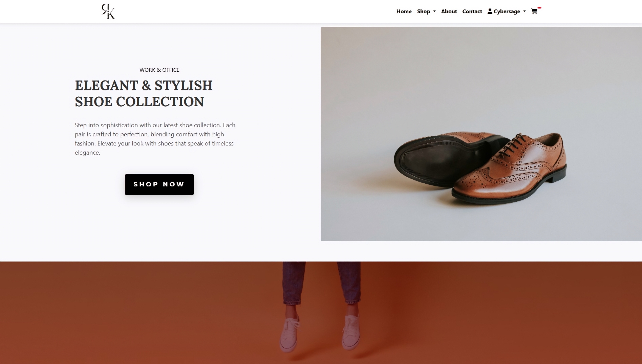The height and width of the screenshot is (364, 642).
Task: Click the caret arrow next to Cybersage
Action: pyautogui.click(x=525, y=12)
